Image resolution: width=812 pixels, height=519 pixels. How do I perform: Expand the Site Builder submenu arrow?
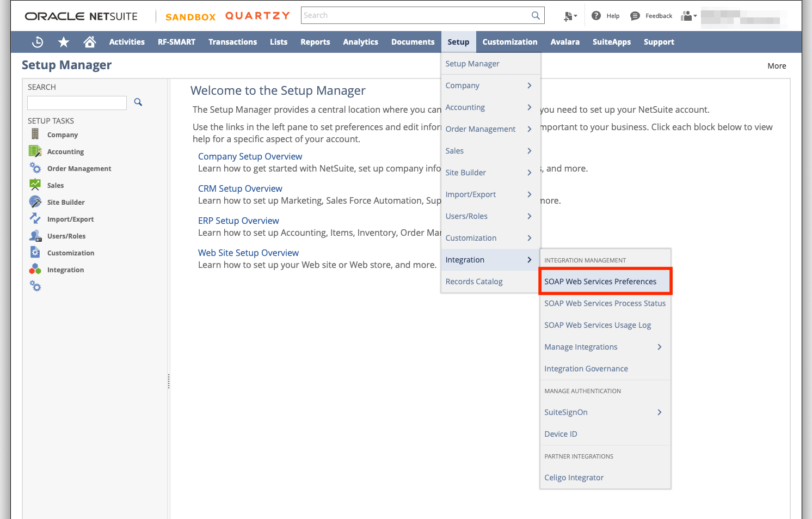pyautogui.click(x=529, y=173)
